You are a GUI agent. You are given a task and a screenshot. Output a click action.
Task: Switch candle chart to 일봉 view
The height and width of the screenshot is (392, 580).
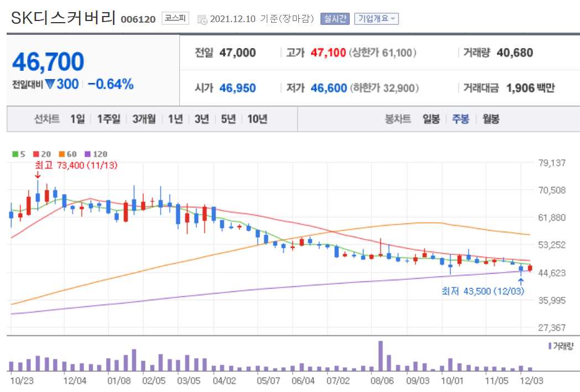[431, 118]
